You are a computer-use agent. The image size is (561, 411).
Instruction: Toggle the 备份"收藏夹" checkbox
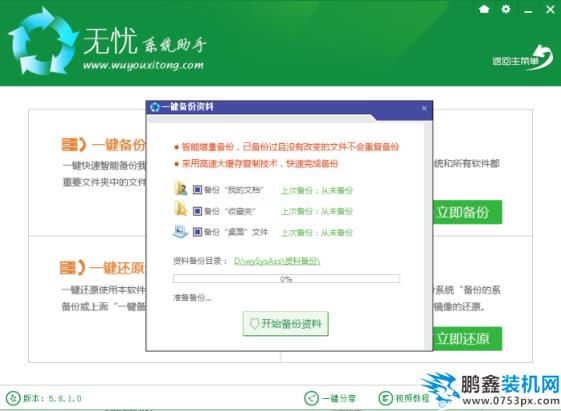pos(197,211)
